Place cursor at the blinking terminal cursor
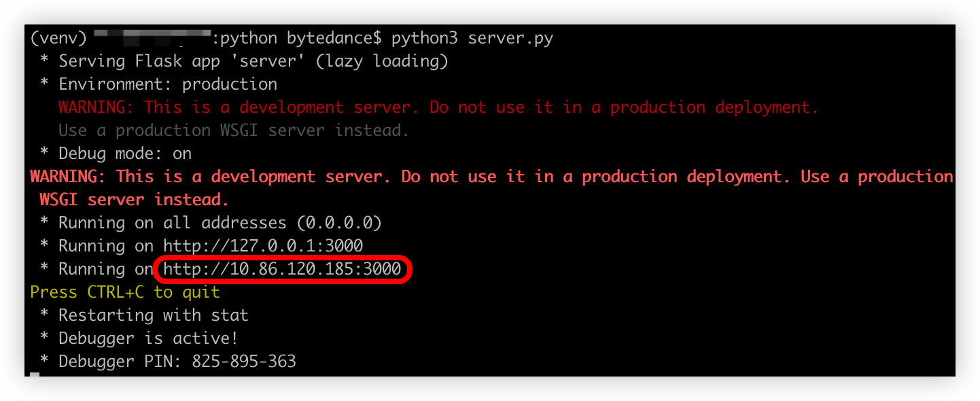980x401 pixels. pos(35,374)
